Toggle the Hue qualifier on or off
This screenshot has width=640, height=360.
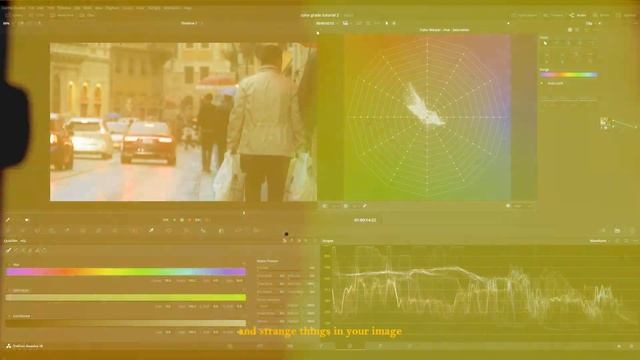pyautogui.click(x=9, y=265)
